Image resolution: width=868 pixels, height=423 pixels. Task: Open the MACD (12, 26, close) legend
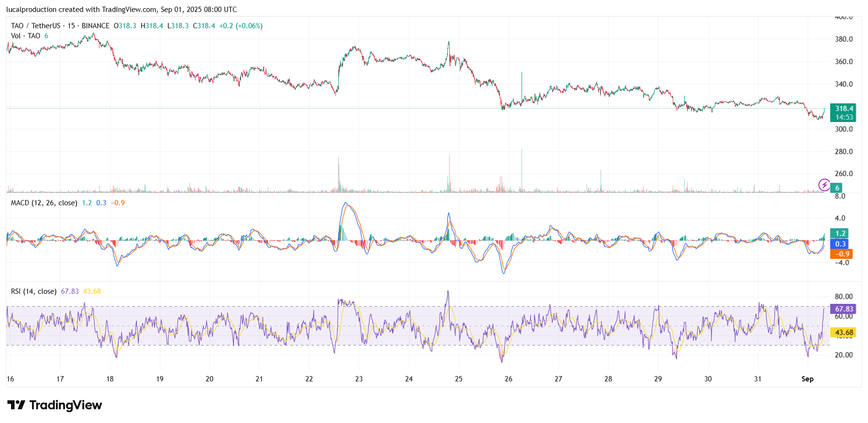44,203
